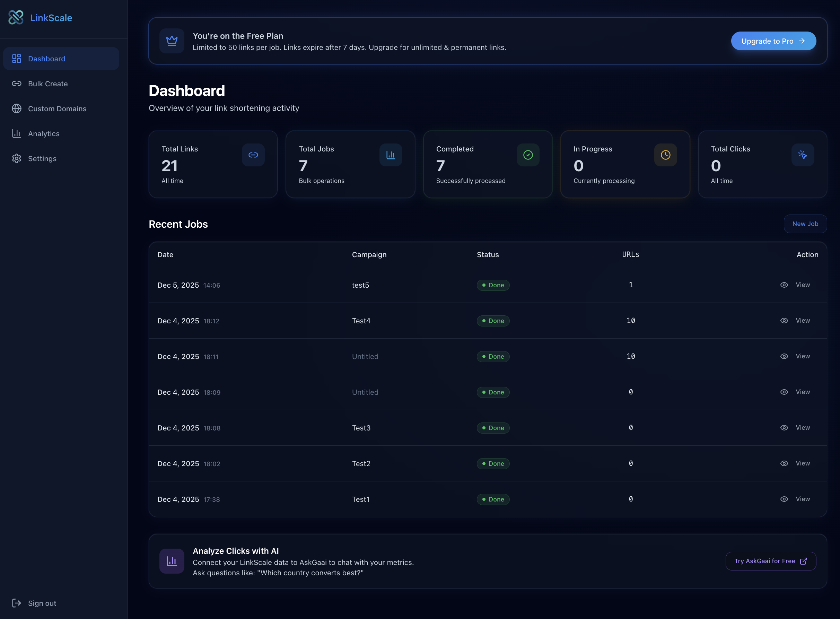Viewport: 840px width, 619px height.
Task: Click the purple chart icon in Analyze Clicks banner
Action: pos(172,561)
